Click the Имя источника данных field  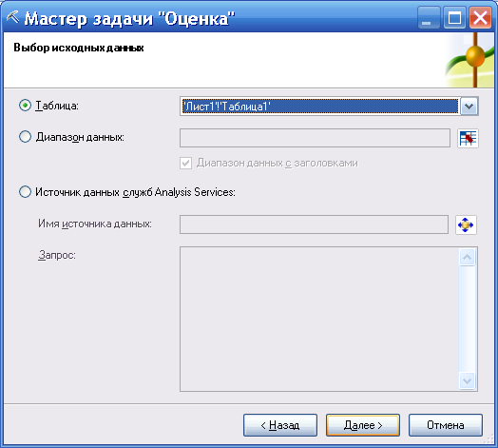314,224
